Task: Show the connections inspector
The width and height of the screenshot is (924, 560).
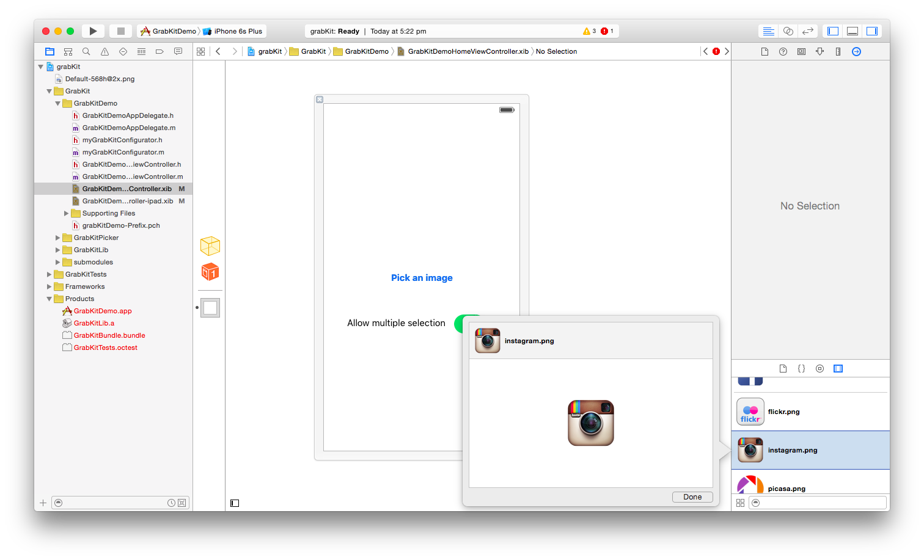Action: 856,52
